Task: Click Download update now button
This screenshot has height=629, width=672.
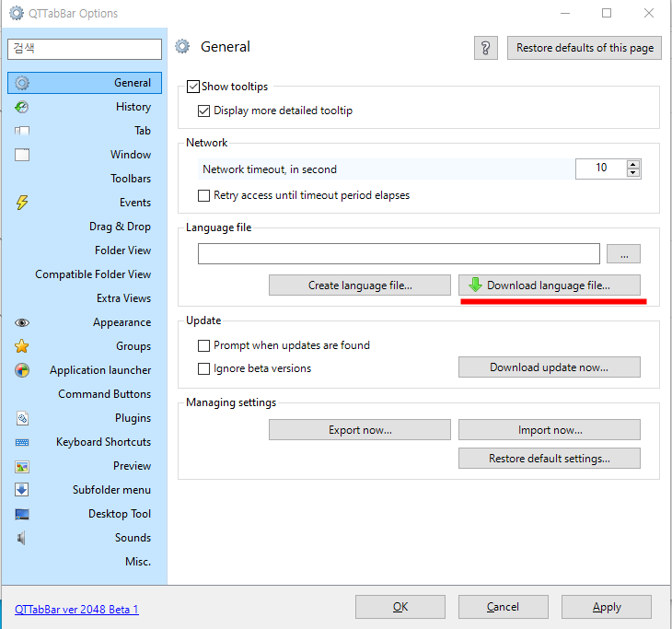Action: pyautogui.click(x=550, y=367)
